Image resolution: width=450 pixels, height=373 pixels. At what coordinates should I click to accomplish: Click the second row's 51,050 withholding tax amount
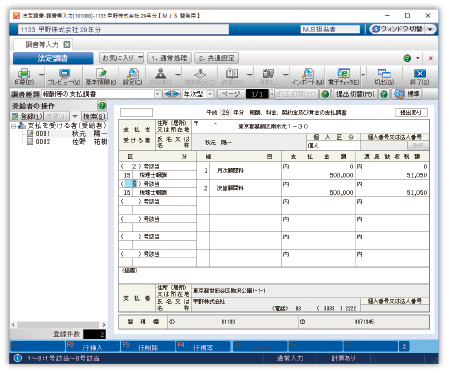point(417,193)
